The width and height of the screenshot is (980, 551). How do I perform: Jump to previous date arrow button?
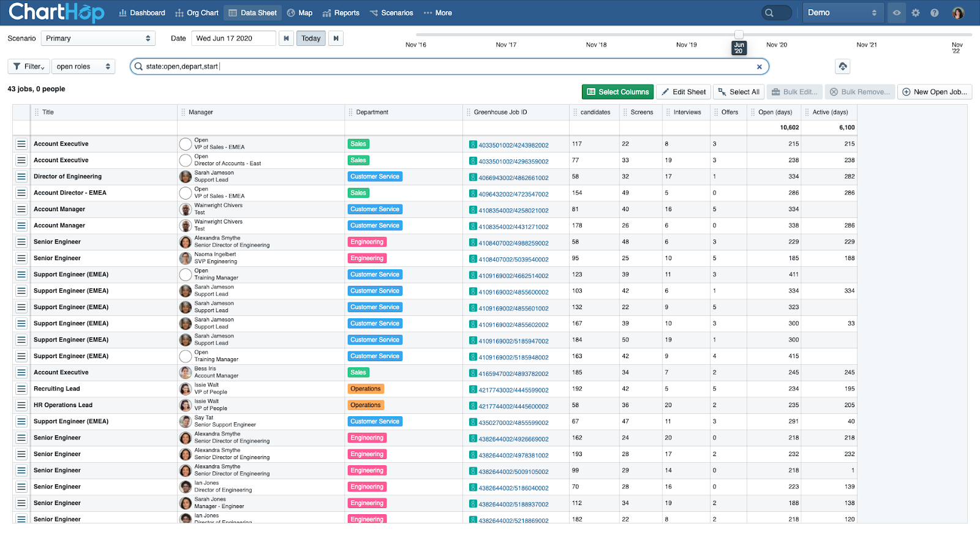(286, 39)
